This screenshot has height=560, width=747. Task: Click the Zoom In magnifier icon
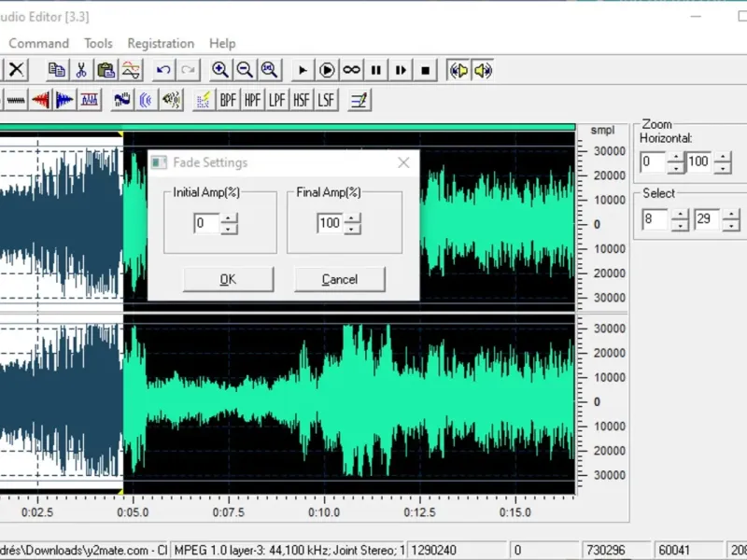pos(220,70)
